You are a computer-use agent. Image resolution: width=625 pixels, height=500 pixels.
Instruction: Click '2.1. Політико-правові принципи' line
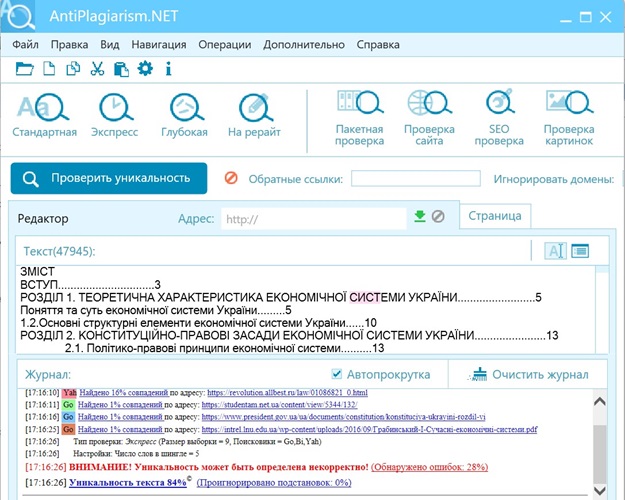pos(224,348)
